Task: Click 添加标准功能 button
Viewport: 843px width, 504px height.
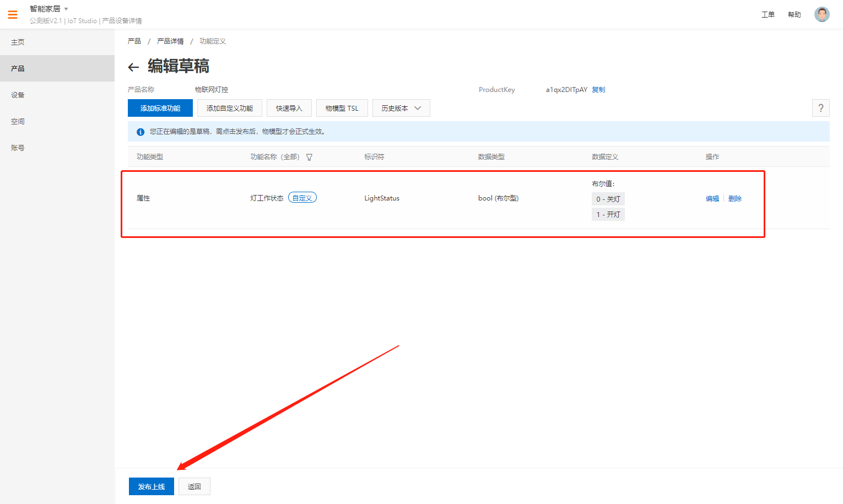Action: 160,108
